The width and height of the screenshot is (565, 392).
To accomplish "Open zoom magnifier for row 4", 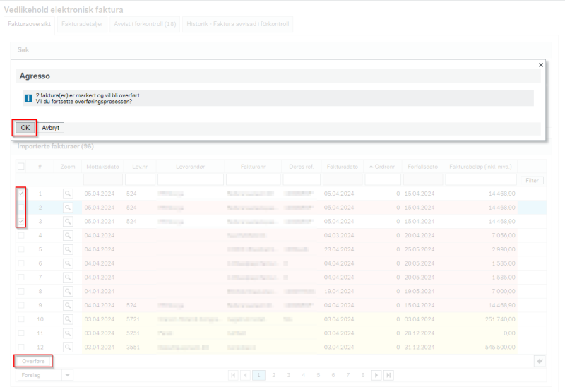I will pos(68,236).
